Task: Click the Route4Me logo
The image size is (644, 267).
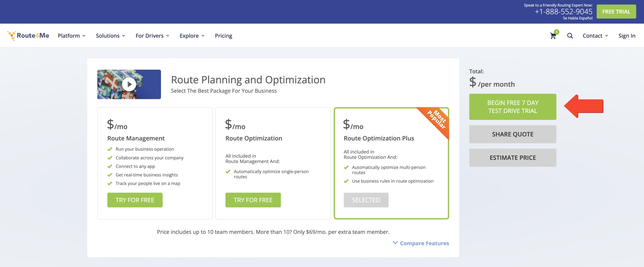Action: [28, 35]
